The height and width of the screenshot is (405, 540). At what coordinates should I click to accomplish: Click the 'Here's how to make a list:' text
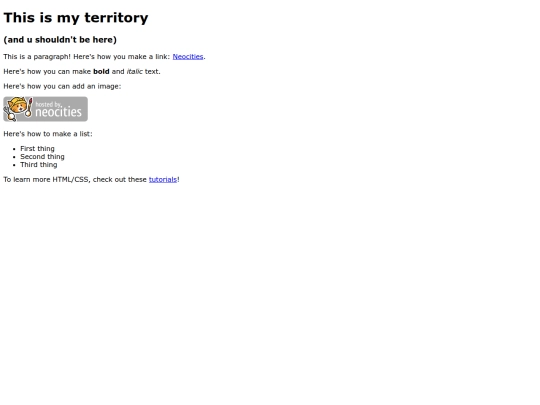tap(48, 134)
